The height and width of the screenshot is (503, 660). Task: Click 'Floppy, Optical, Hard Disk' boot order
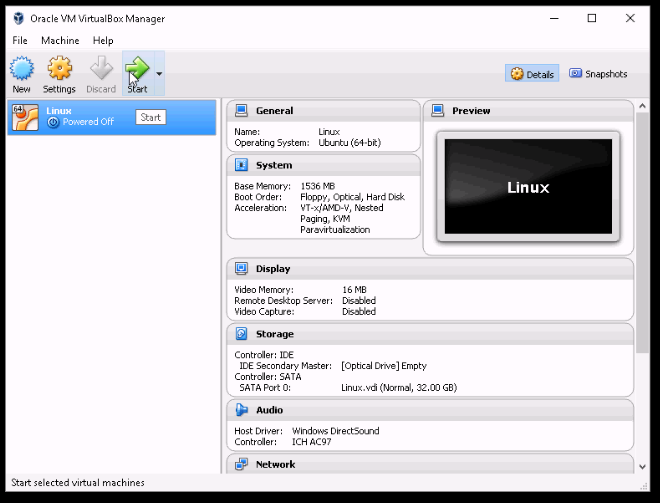352,197
